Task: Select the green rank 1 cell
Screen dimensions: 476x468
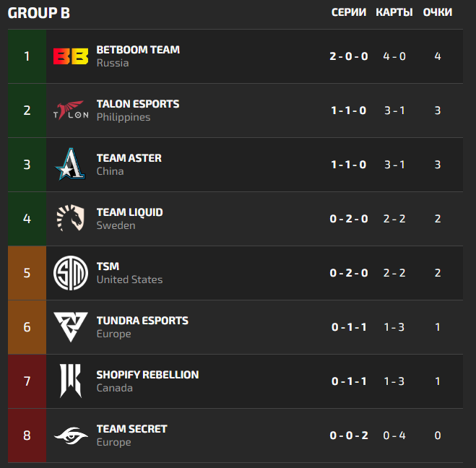Action: tap(27, 56)
